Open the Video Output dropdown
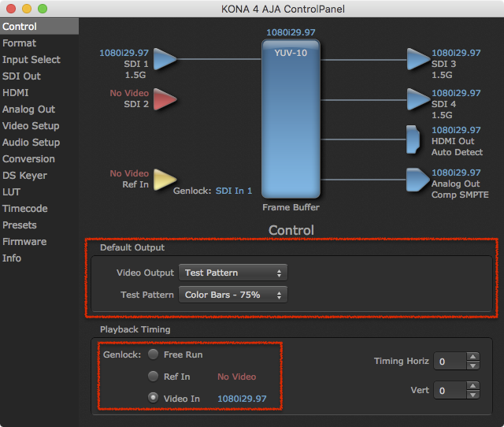The height and width of the screenshot is (427, 504). pyautogui.click(x=233, y=273)
